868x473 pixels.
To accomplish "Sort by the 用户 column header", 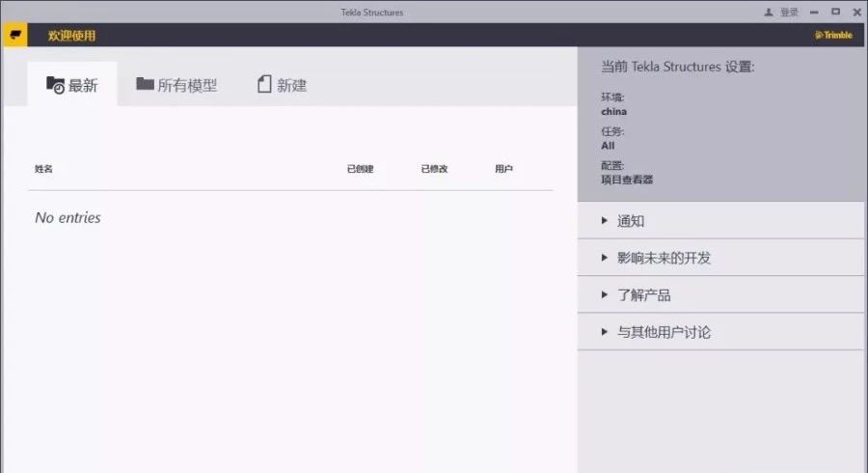I will coord(503,169).
